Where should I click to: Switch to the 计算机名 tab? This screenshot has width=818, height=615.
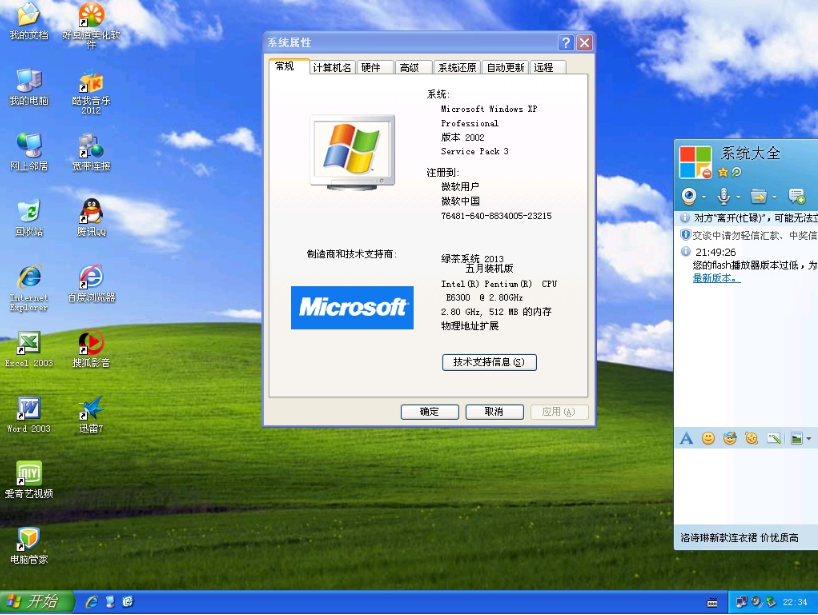pos(332,68)
